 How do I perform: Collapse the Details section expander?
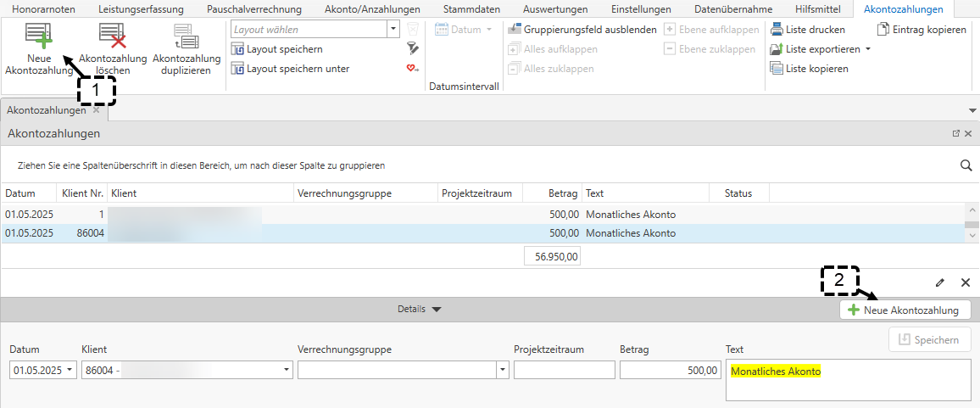click(x=437, y=310)
